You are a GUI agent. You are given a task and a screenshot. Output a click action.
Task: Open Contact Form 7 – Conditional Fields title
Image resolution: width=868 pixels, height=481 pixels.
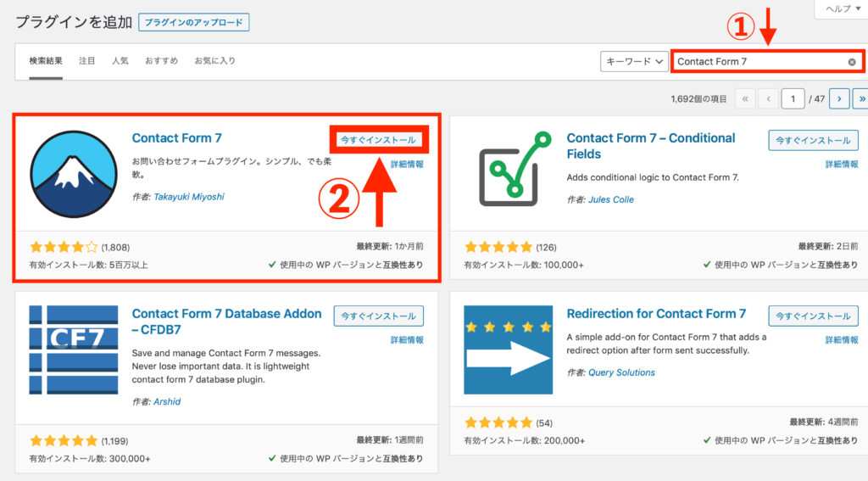point(651,146)
